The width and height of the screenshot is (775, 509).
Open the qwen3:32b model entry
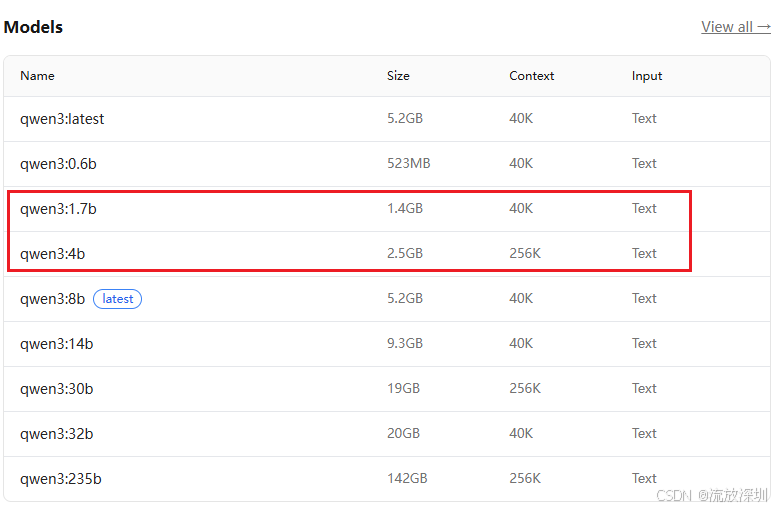click(56, 434)
